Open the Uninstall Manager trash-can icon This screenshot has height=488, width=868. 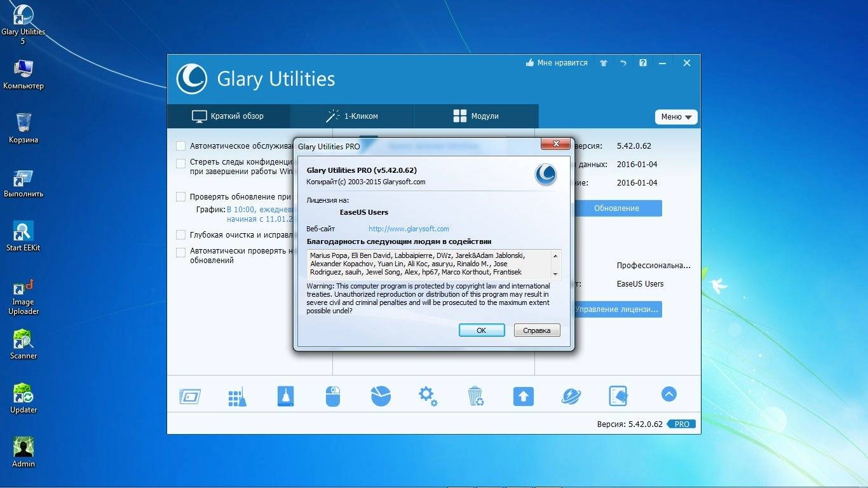point(475,396)
